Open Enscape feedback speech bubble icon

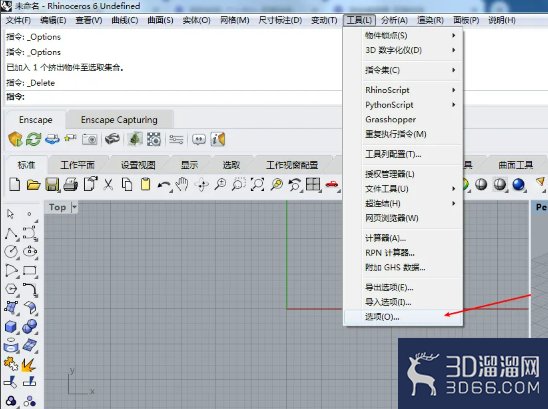(199, 140)
